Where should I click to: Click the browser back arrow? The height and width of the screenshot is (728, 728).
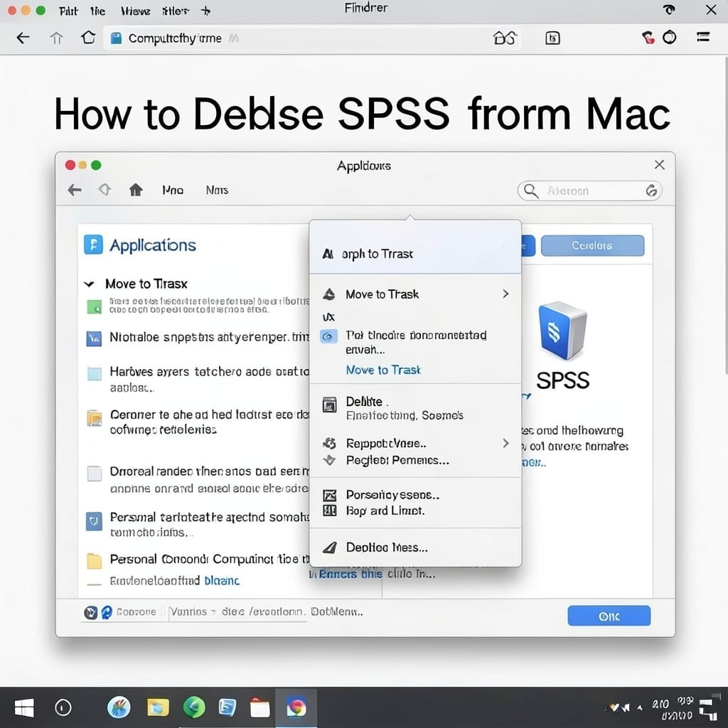coord(23,38)
